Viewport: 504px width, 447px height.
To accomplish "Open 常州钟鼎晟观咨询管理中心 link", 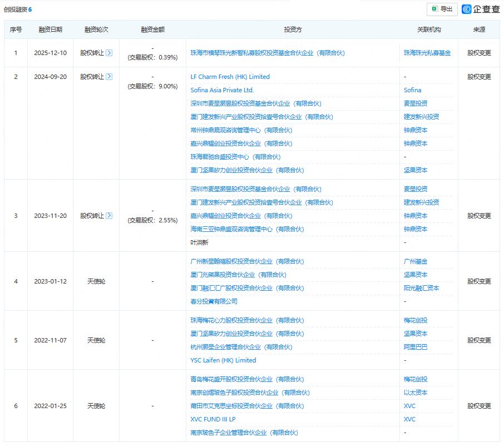I will click(x=241, y=130).
